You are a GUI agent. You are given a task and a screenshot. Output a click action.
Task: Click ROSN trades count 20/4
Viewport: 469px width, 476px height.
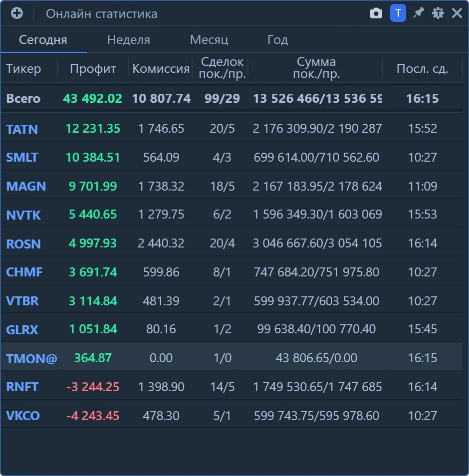[223, 243]
